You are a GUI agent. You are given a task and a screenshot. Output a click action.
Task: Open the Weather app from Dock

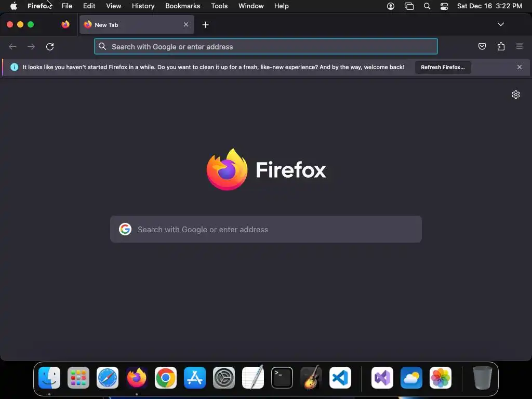(x=411, y=378)
